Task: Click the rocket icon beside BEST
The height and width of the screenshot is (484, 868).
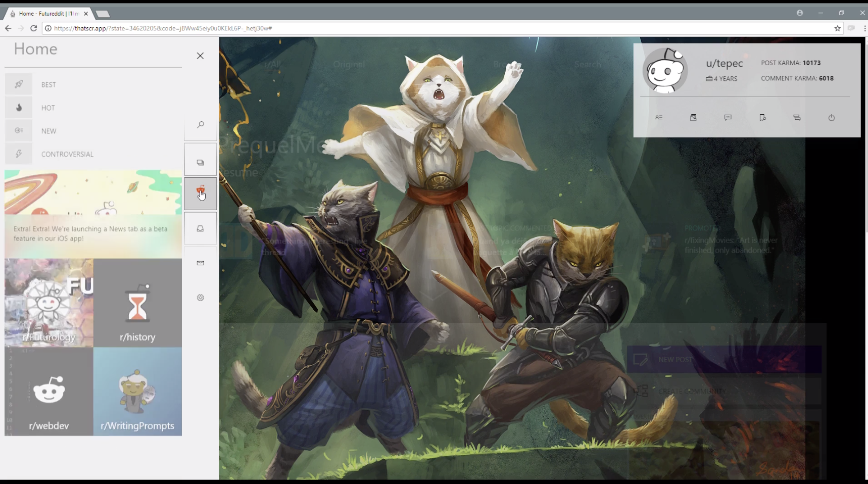Action: (x=19, y=84)
